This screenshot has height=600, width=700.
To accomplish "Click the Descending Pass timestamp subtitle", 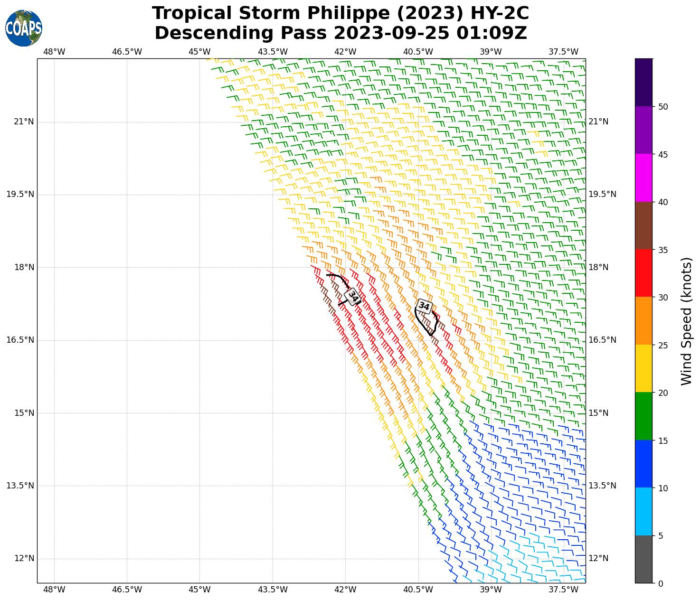I will click(x=340, y=33).
